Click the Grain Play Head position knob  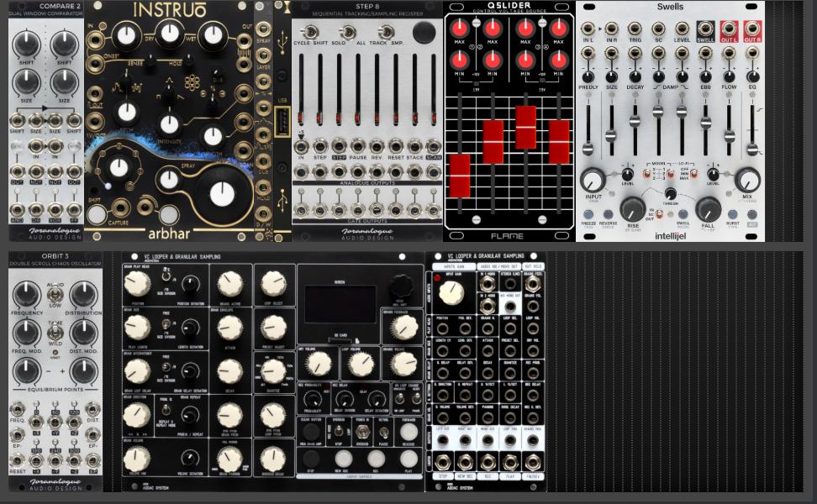pos(137,284)
